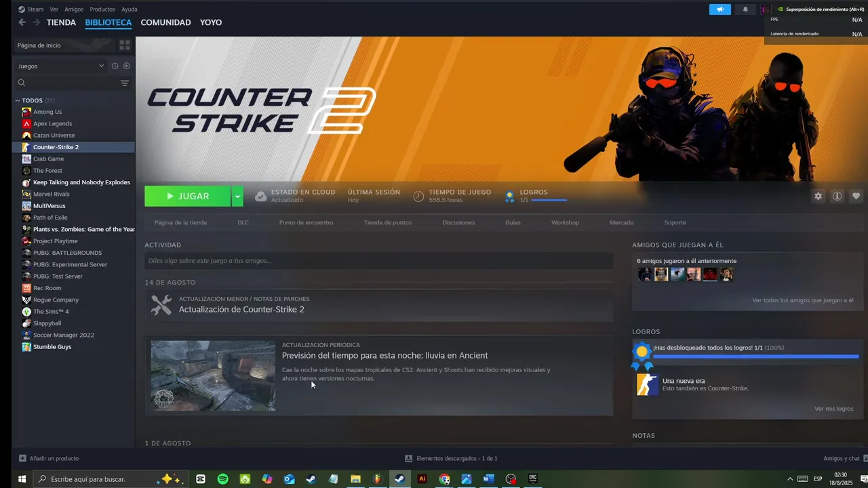868x488 pixels.
Task: Click the 100% achievements progress bar
Action: 755,357
